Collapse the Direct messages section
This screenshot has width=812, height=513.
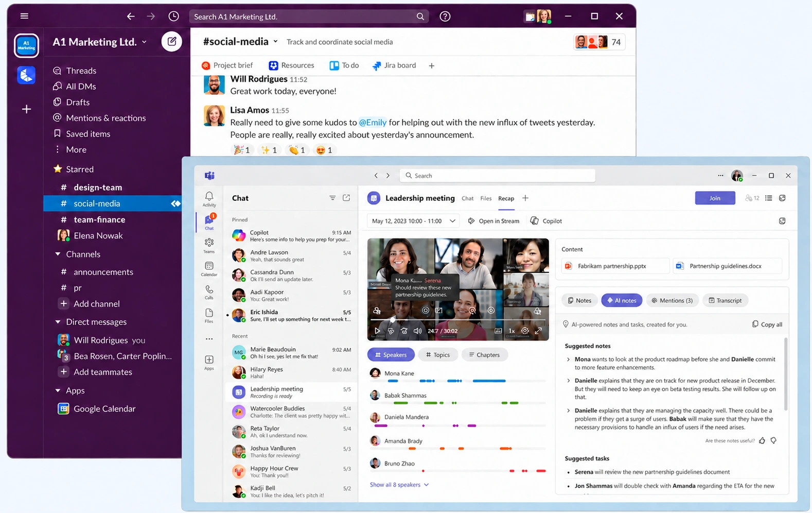coord(58,322)
